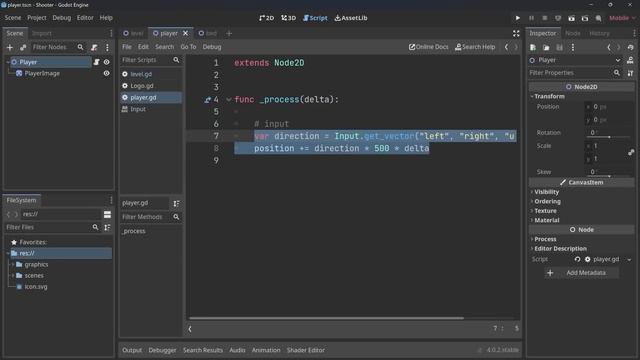Open the Editor menu
Screen dimensions: 640x360
pos(85,18)
